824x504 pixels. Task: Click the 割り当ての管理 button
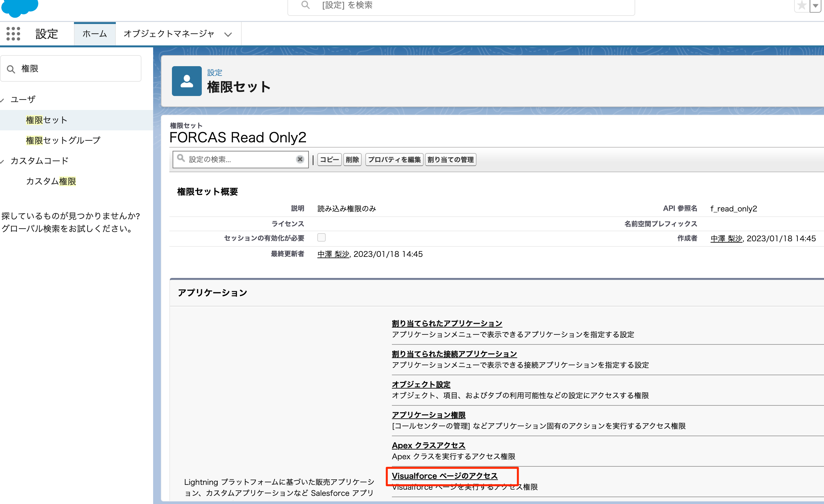(451, 160)
